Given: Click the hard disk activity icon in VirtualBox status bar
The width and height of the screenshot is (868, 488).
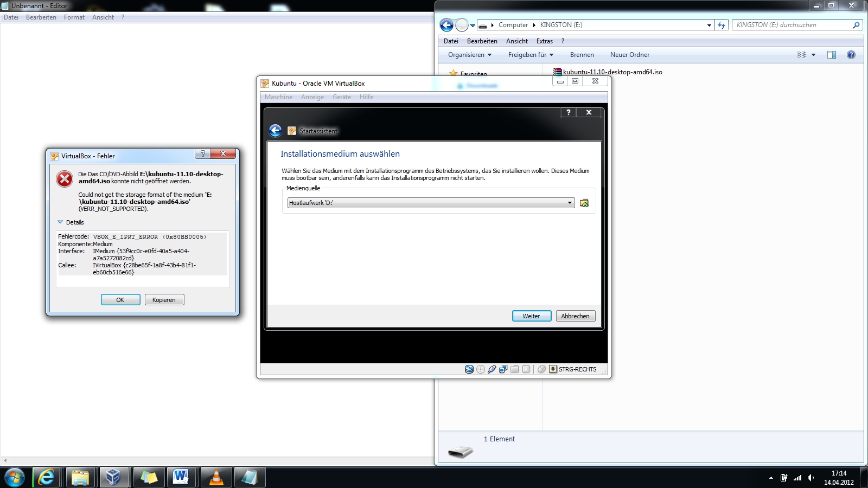Looking at the screenshot, I should 469,369.
